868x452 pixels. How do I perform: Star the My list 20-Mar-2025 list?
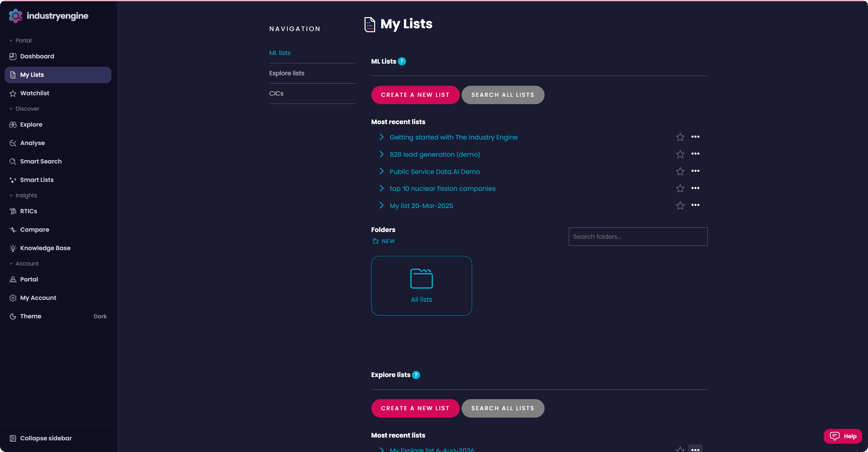[x=680, y=205]
